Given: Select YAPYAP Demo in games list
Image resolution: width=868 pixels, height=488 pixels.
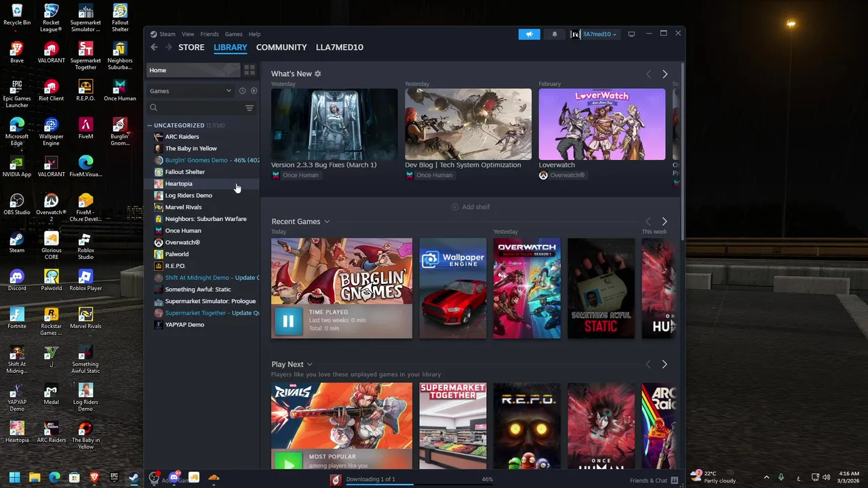Looking at the screenshot, I should tap(184, 325).
